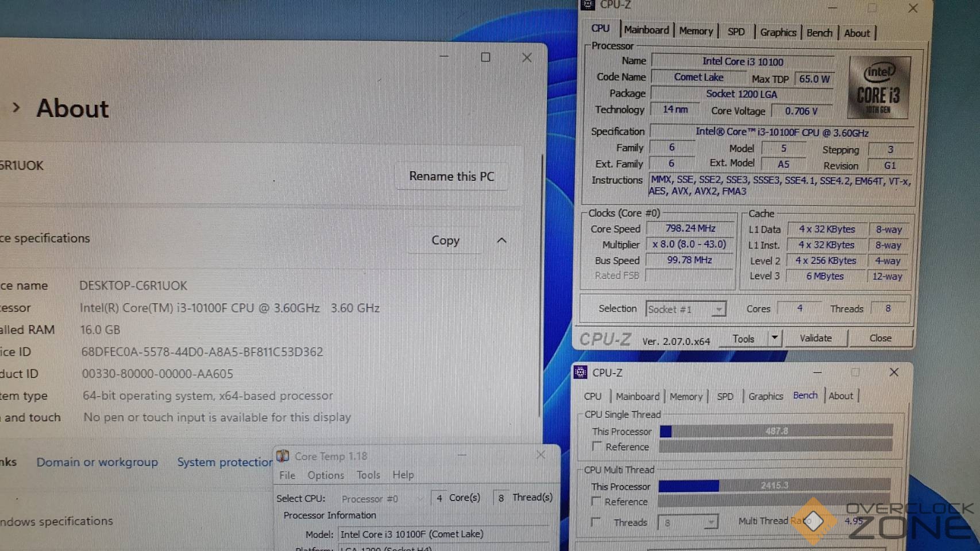Switch to the Mainboard tab in upper CPU-Z window
The height and width of the screenshot is (551, 980).
[x=646, y=30]
